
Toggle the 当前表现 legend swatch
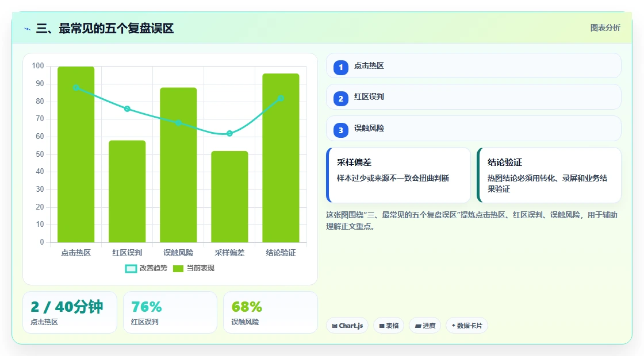[178, 269]
